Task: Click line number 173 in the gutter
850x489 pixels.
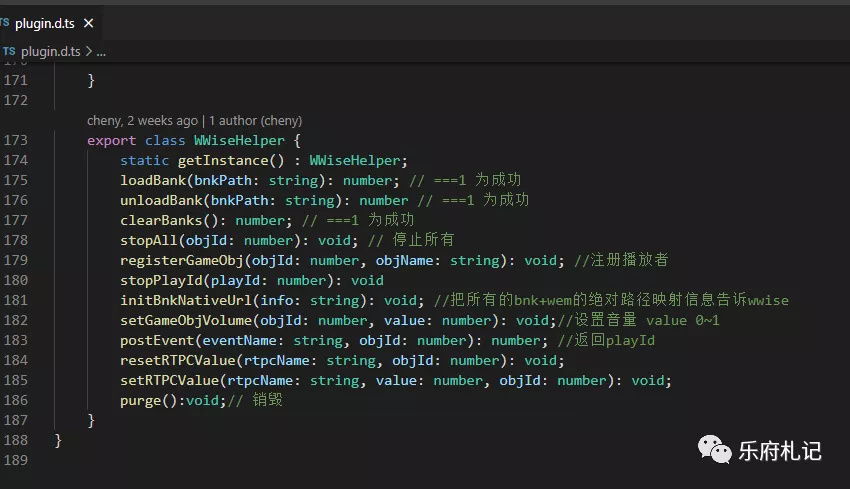Action: click(x=15, y=140)
